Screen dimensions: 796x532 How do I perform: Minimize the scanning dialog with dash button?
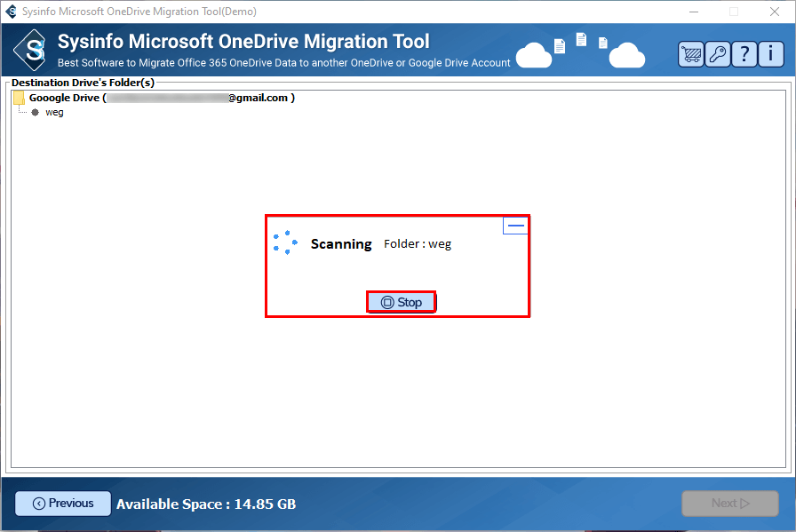pyautogui.click(x=516, y=226)
